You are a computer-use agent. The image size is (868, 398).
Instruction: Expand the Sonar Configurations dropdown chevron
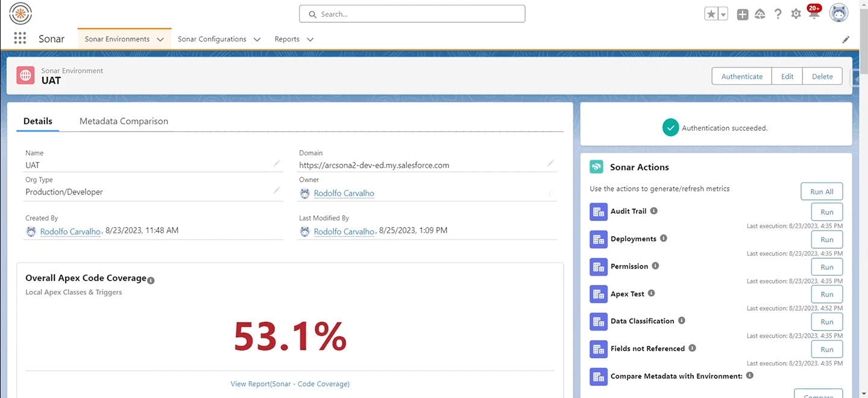tap(257, 39)
